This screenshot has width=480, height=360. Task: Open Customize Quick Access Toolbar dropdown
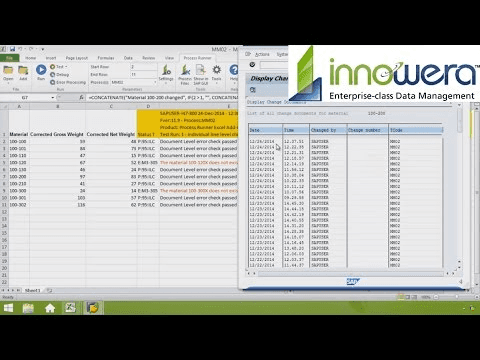(43, 49)
